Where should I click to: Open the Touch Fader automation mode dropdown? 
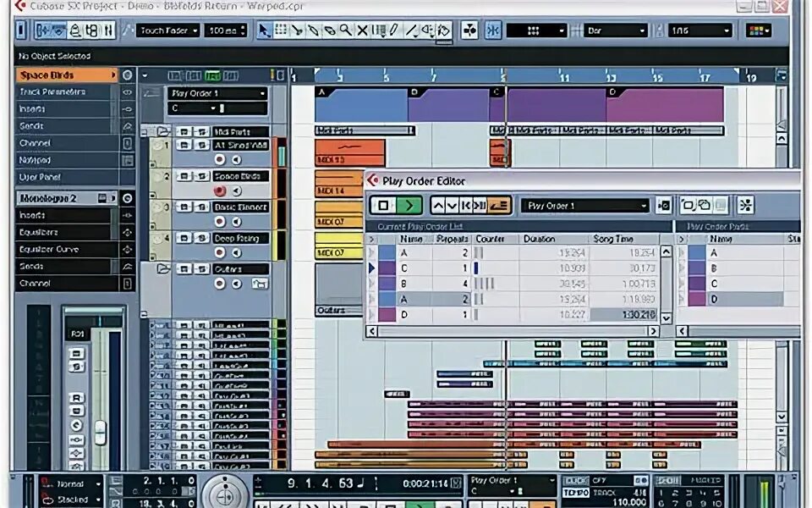pos(167,30)
